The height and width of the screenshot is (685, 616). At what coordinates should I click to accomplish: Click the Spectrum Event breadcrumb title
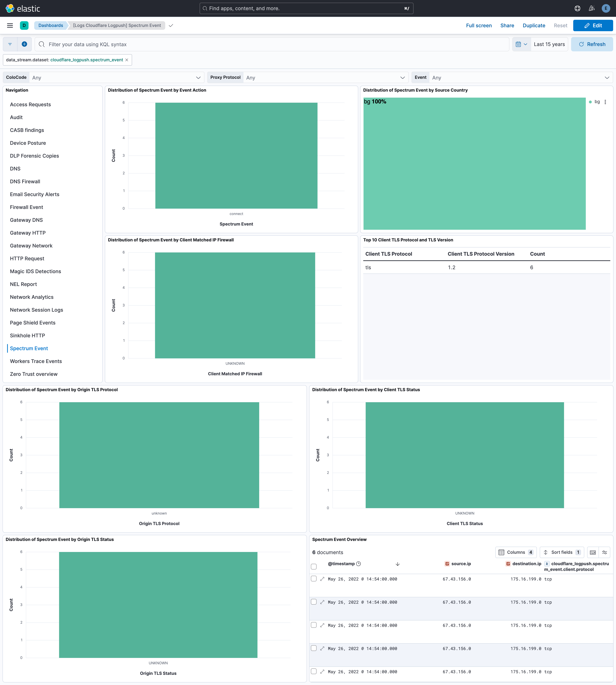point(117,25)
